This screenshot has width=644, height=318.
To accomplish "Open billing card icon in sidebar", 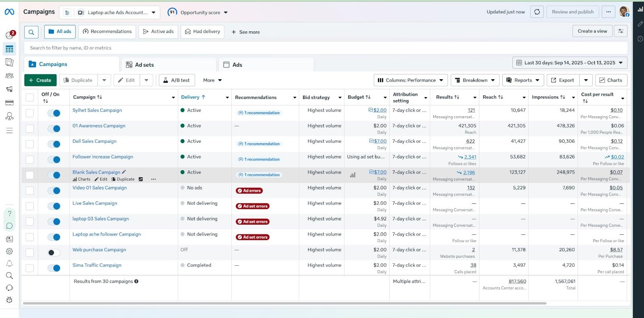I will tap(9, 103).
